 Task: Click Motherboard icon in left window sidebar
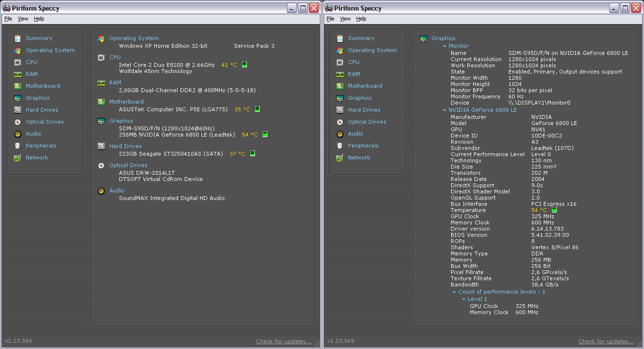(18, 86)
